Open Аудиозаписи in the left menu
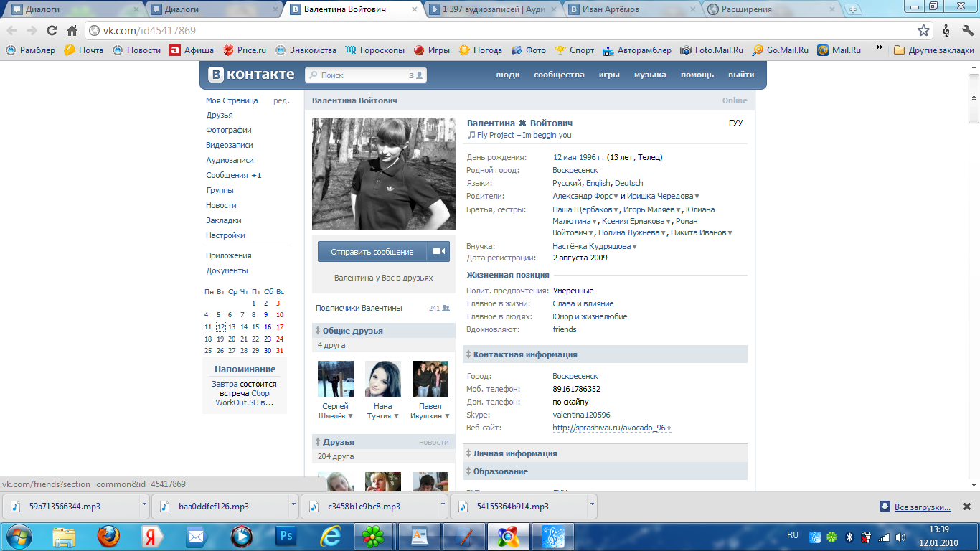980x551 pixels. 230,160
